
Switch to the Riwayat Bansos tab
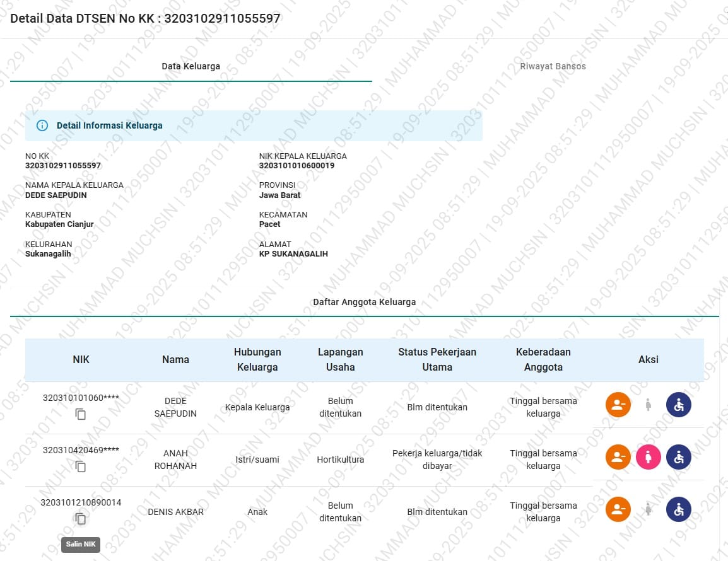pos(553,66)
